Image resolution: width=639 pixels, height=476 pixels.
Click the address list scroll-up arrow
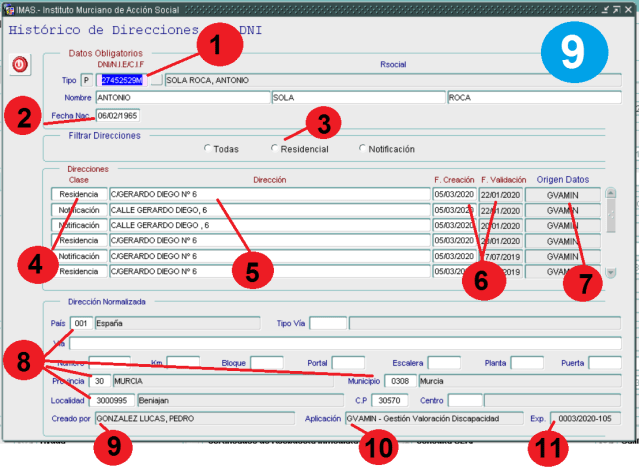pos(610,193)
